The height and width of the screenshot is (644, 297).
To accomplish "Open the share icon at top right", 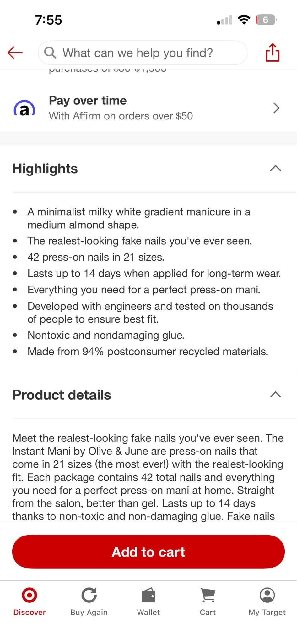I will pos(273,53).
